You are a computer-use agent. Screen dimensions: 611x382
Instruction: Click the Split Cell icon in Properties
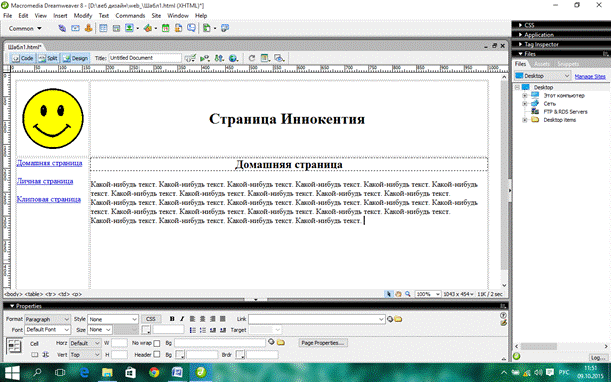pos(46,355)
